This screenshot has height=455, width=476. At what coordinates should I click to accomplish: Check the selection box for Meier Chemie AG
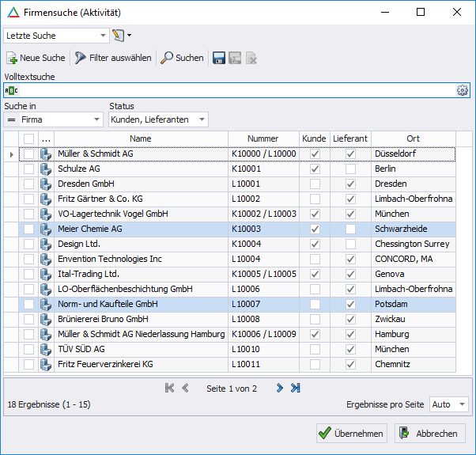(29, 229)
